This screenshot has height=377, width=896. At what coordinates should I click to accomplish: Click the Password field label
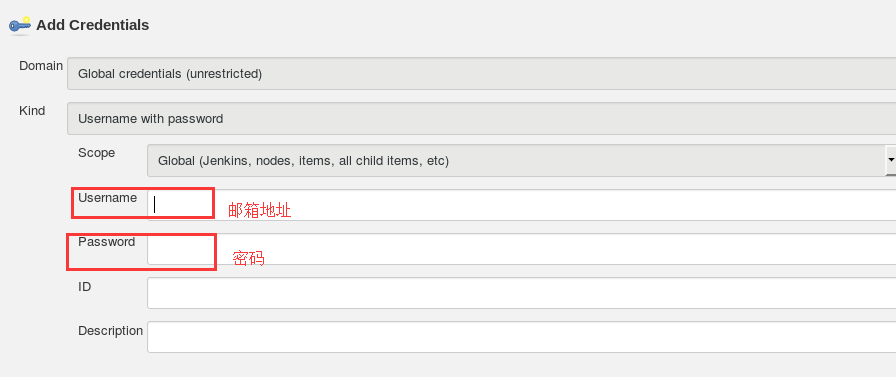[107, 242]
